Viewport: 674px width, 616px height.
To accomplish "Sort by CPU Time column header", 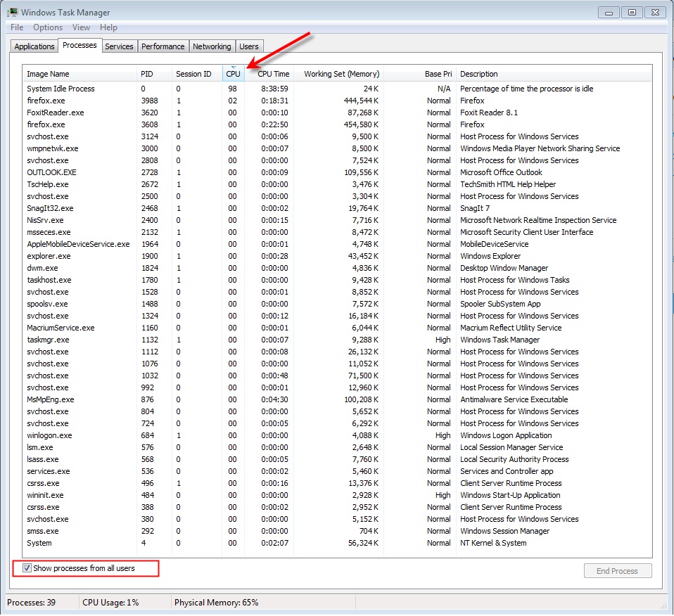I will click(x=270, y=74).
